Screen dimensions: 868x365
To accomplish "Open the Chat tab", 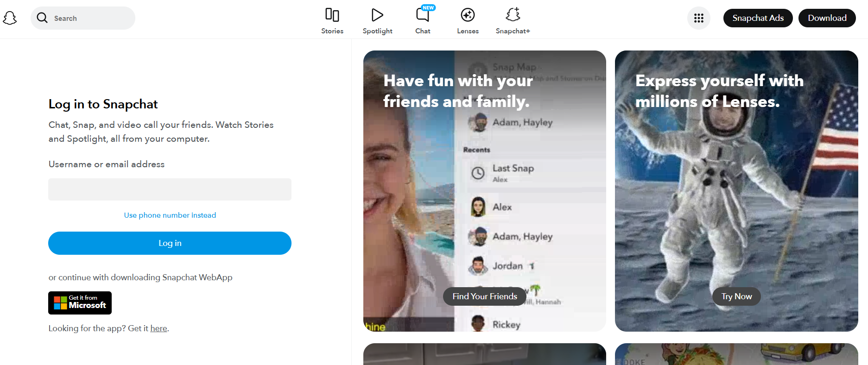I will (x=423, y=21).
